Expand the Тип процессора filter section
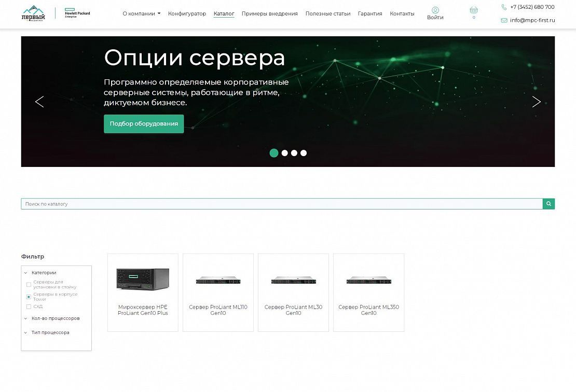Screen dimensions: 576x392 click(x=50, y=332)
